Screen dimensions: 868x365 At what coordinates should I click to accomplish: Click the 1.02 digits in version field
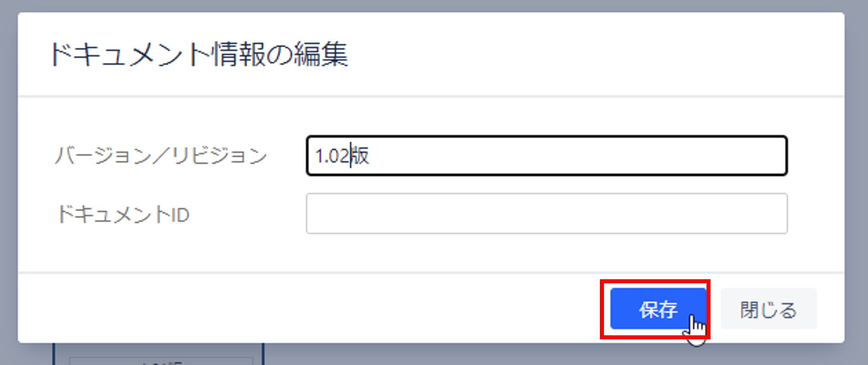[x=332, y=156]
